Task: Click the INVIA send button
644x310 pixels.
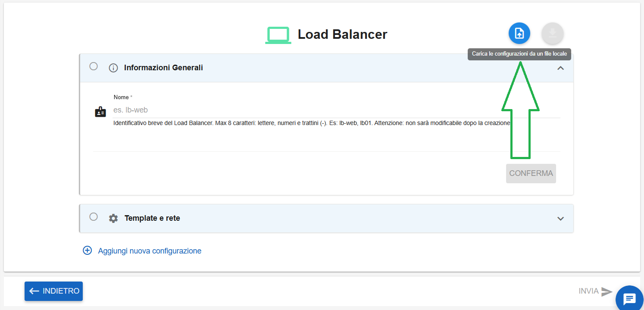Action: (x=595, y=291)
